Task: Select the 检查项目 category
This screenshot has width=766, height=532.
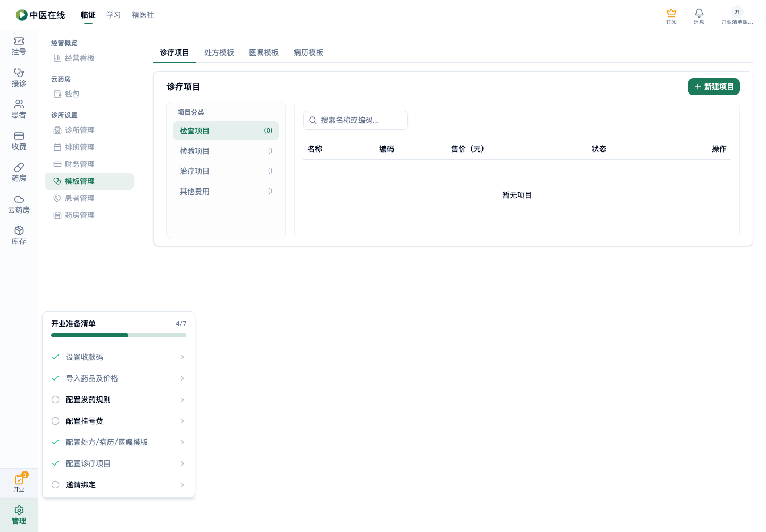Action: click(226, 131)
